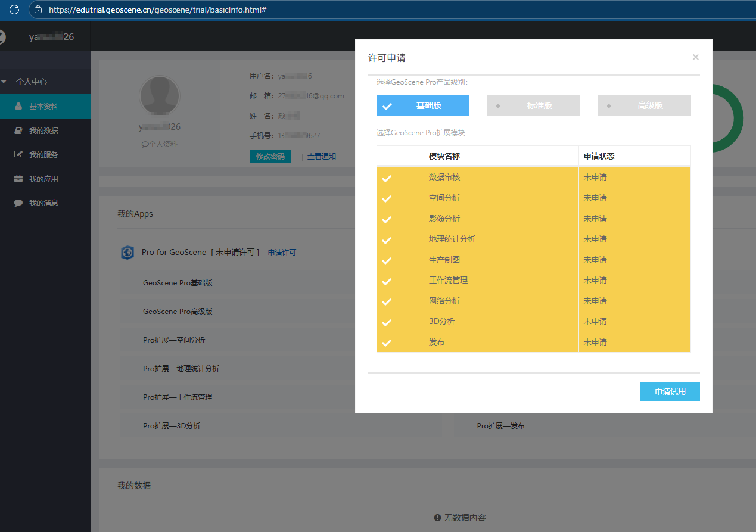This screenshot has width=756, height=532.
Task: Click the username in the top header bar
Action: click(x=52, y=37)
